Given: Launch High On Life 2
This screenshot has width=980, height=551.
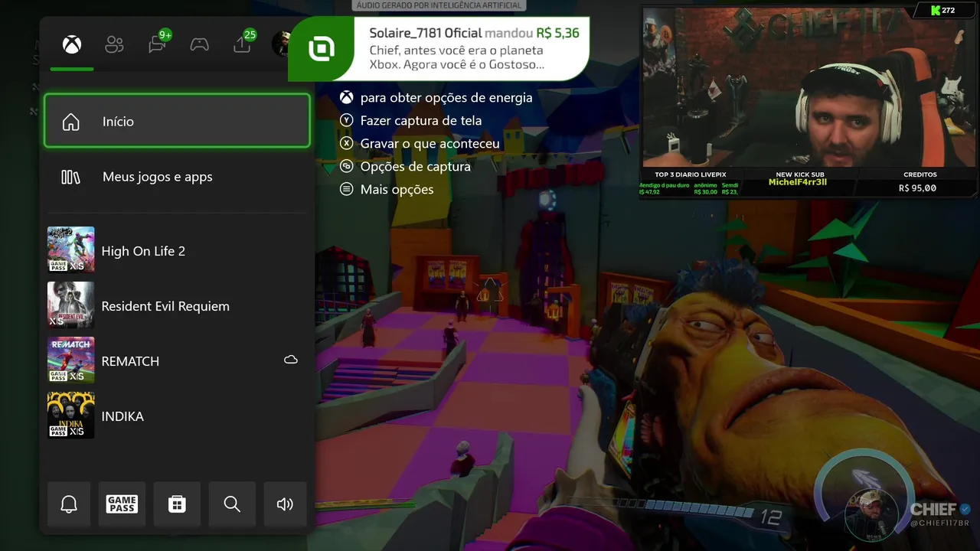Looking at the screenshot, I should pyautogui.click(x=177, y=250).
